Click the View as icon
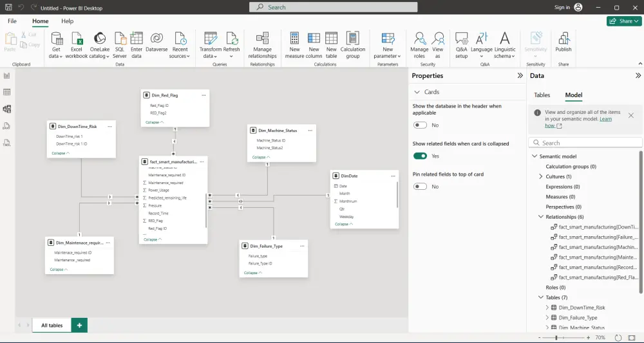This screenshot has height=343, width=644. (438, 39)
